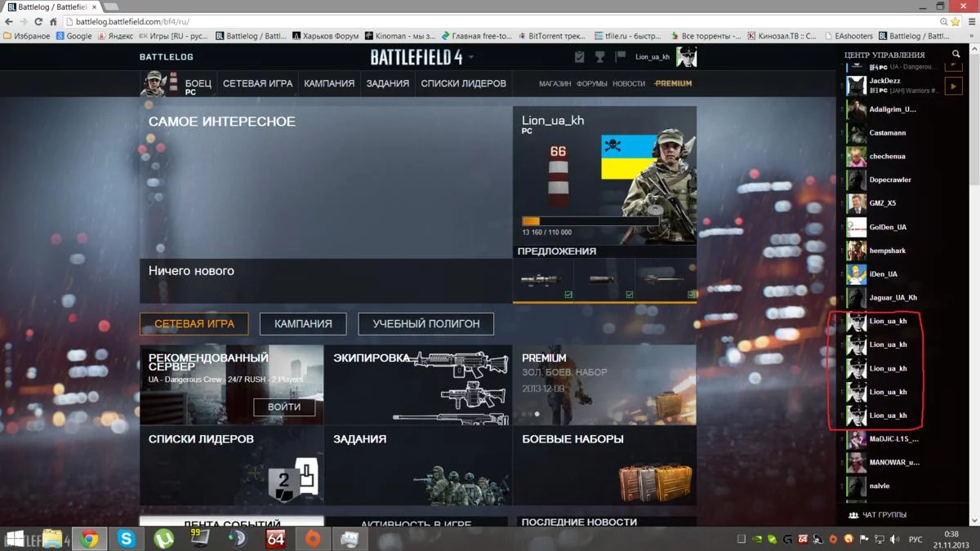This screenshot has height=551, width=980.
Task: Click the Windows Start button
Action: pyautogui.click(x=15, y=538)
